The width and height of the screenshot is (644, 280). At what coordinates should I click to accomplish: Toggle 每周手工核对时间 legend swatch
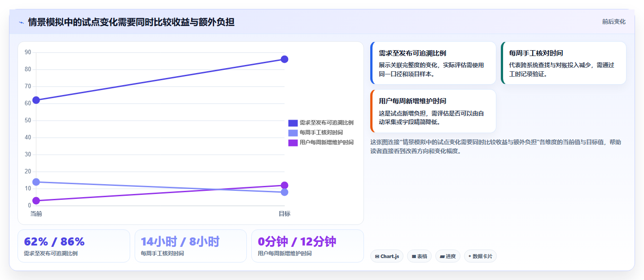coord(293,133)
